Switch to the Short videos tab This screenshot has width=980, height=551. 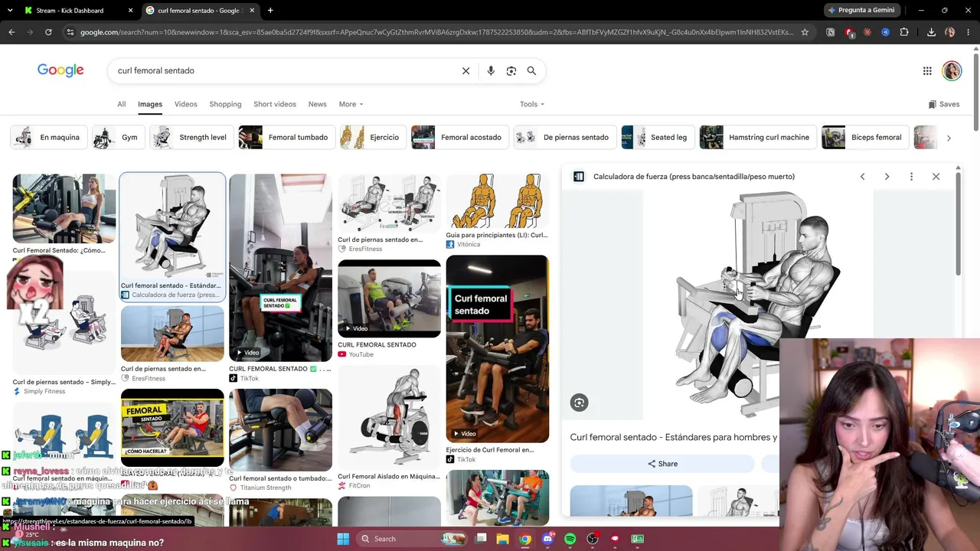[x=275, y=104]
